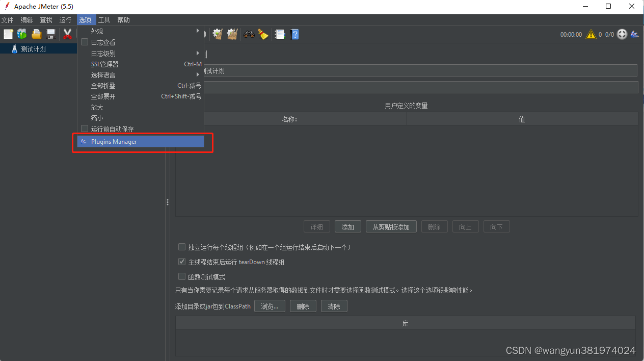Viewport: 644px width, 361px height.
Task: Open the 帮助 menu
Action: click(123, 20)
